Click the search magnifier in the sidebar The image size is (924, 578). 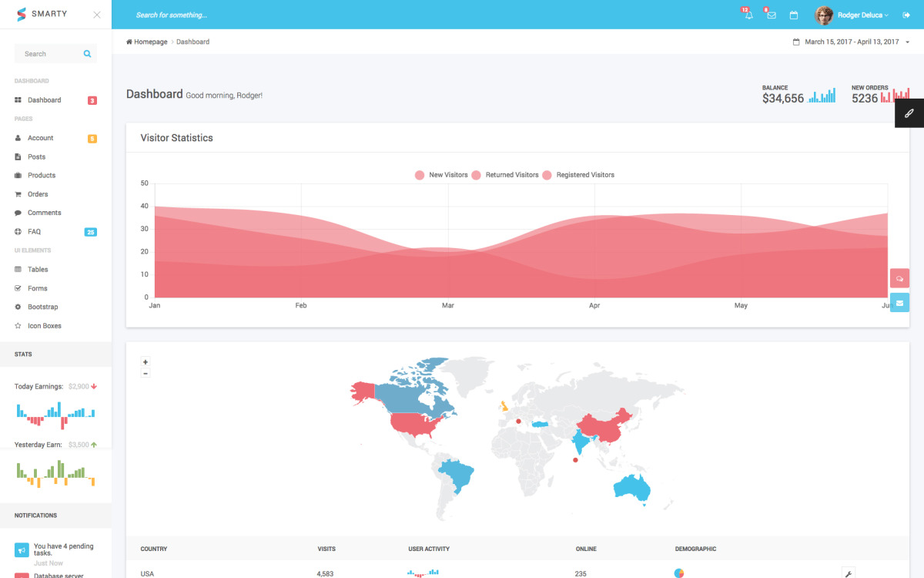[x=87, y=53]
